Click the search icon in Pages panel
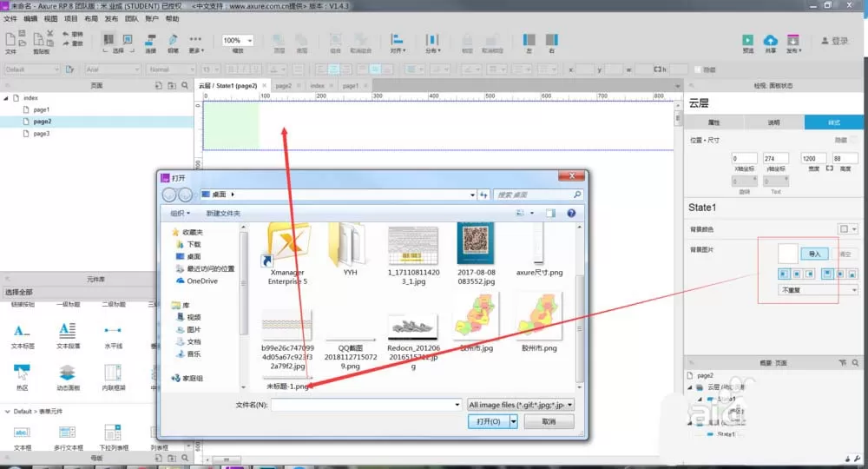Screen dimensions: 868x469 [185, 86]
